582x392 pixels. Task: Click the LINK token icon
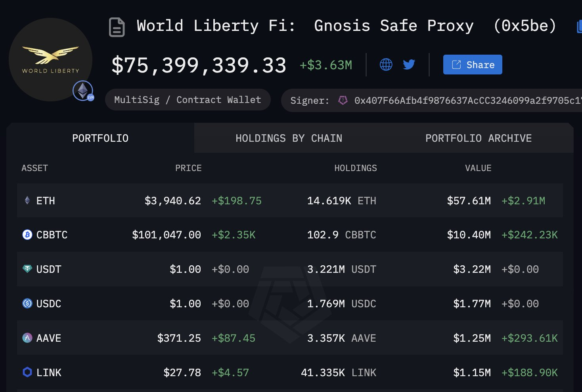point(27,373)
